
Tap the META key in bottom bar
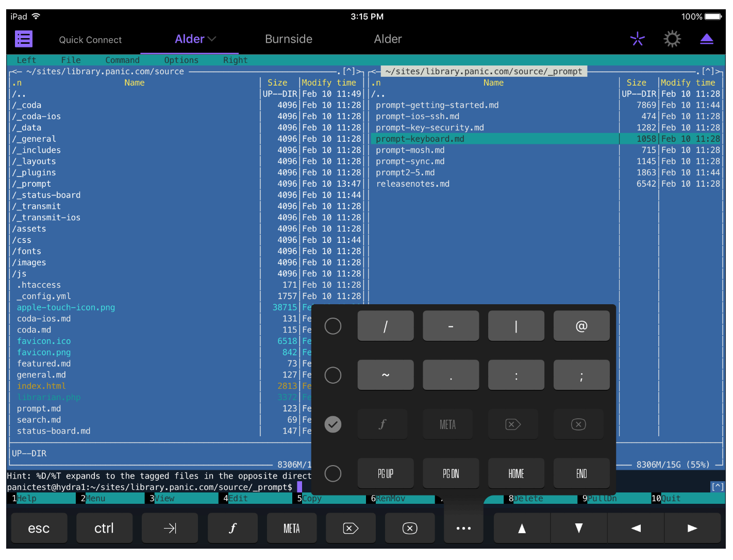pyautogui.click(x=292, y=528)
